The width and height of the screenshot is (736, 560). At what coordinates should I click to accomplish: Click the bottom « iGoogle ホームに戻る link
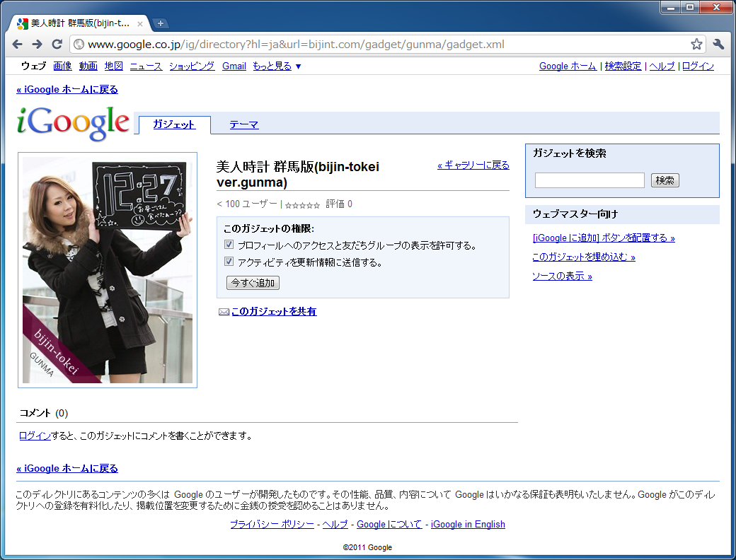click(67, 469)
